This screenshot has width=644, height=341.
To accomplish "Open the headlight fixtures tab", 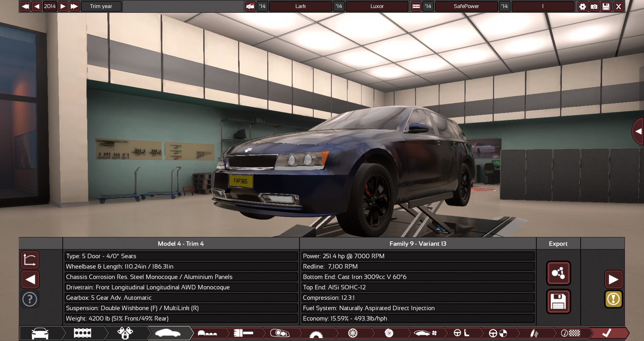I will pyautogui.click(x=280, y=333).
